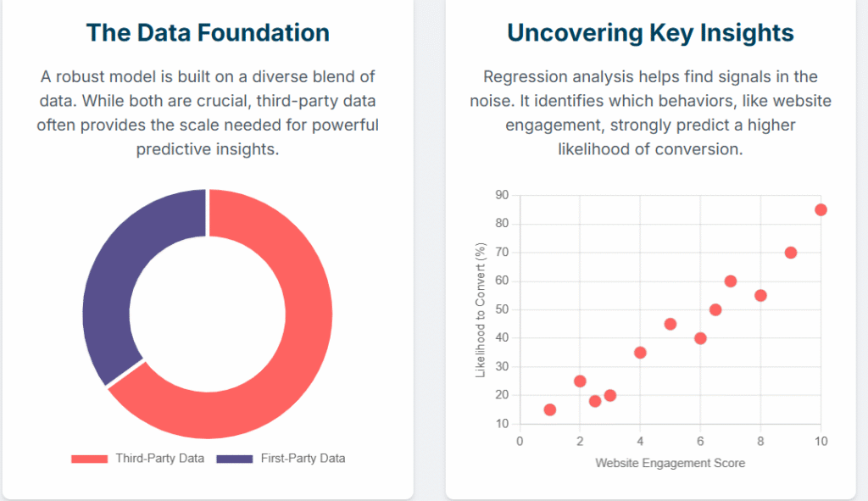The width and height of the screenshot is (868, 501).
Task: Click the data point at score 6
Action: pyautogui.click(x=700, y=338)
